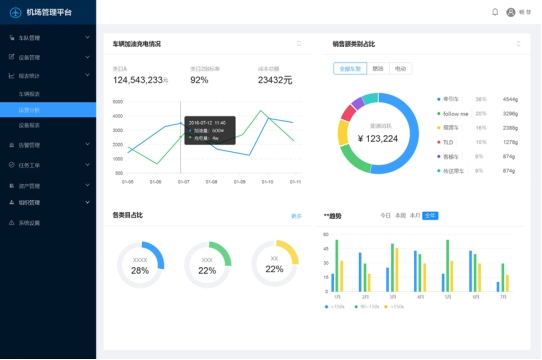Screen dimensions: 542x360
Task: Click the airplane logo of 机场管理平台
Action: pyautogui.click(x=15, y=12)
